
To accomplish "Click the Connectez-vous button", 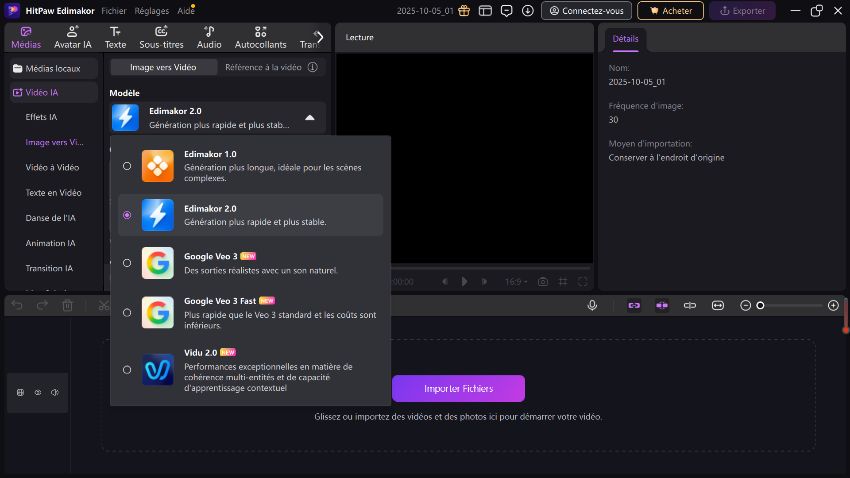I will tap(586, 10).
